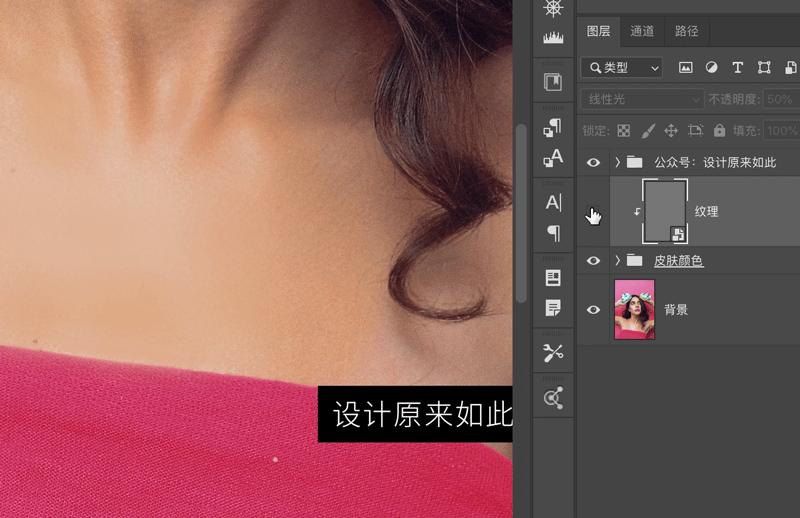Viewport: 800px width, 518px height.
Task: Toggle visibility of the 皮肤颜色 group
Action: [x=593, y=261]
